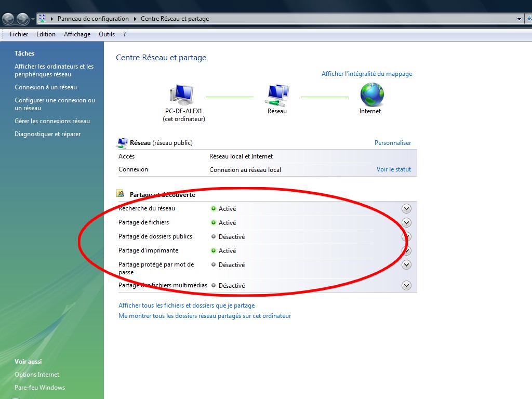Open Pare-feu Windows from Voir aussi
Image resolution: width=532 pixels, height=399 pixels.
39,388
